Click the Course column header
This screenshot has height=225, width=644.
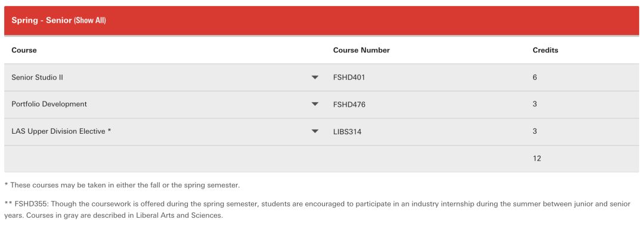coord(24,50)
